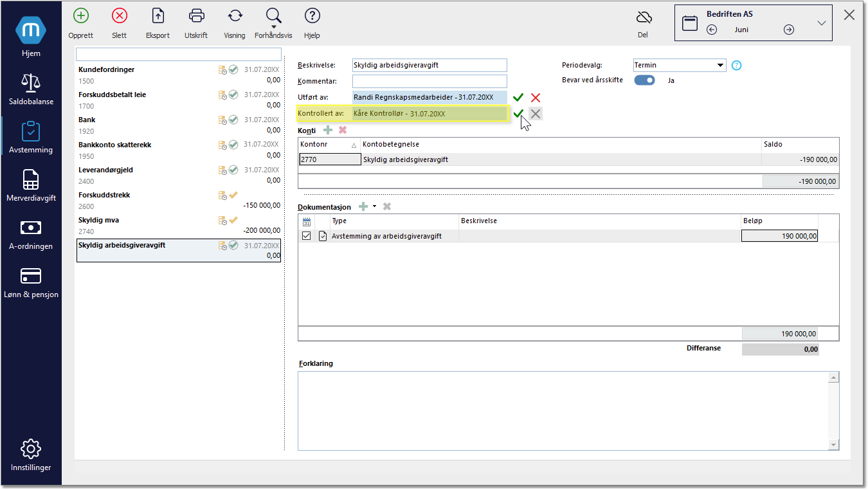This screenshot has width=868, height=490.
Task: Open Lønn & pensjon in the sidebar
Action: pyautogui.click(x=31, y=282)
